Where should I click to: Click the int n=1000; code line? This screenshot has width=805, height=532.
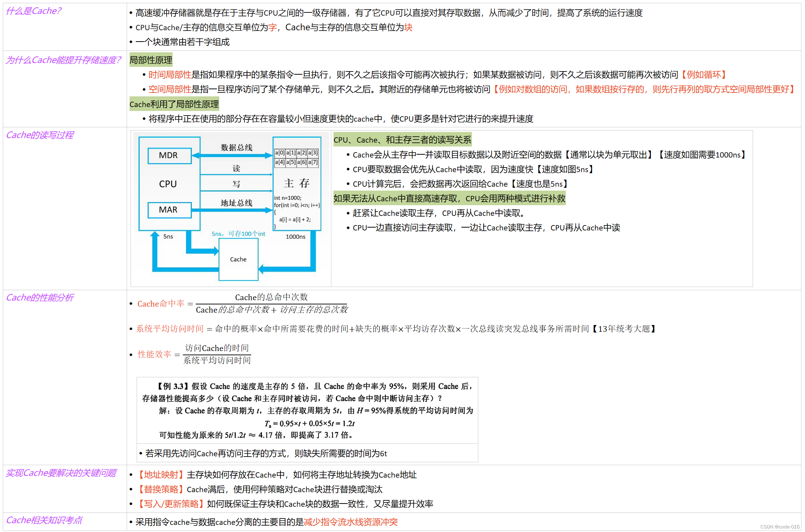[288, 198]
